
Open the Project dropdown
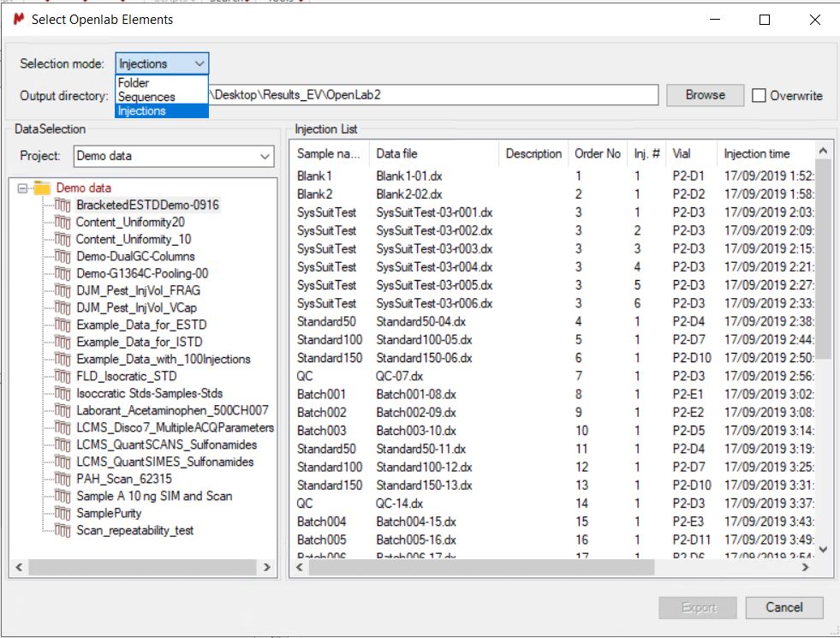click(x=174, y=157)
